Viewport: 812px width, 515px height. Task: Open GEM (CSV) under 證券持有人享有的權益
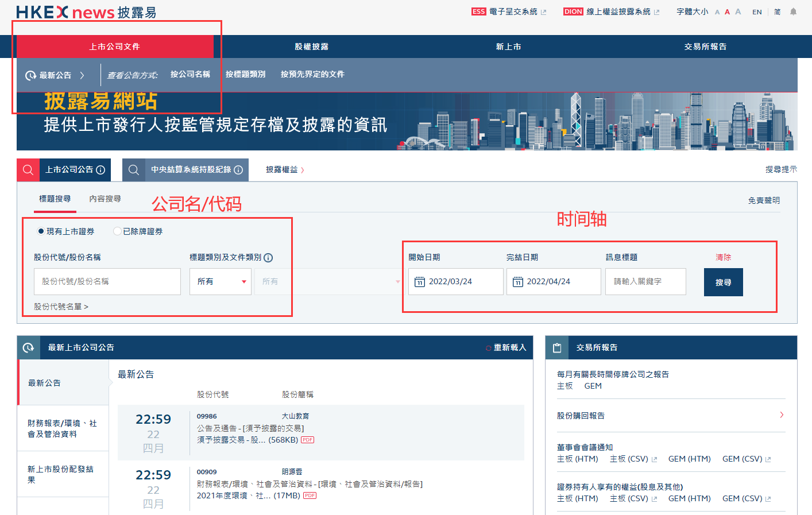point(747,498)
